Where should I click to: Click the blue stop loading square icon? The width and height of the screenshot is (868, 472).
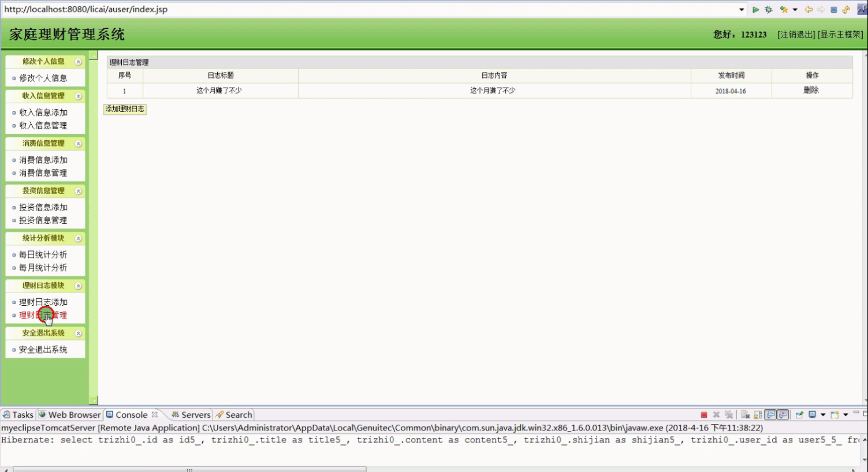tap(834, 10)
